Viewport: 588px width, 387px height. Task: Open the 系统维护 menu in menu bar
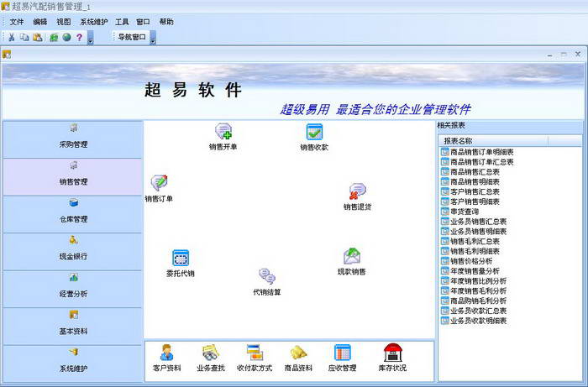[x=94, y=22]
